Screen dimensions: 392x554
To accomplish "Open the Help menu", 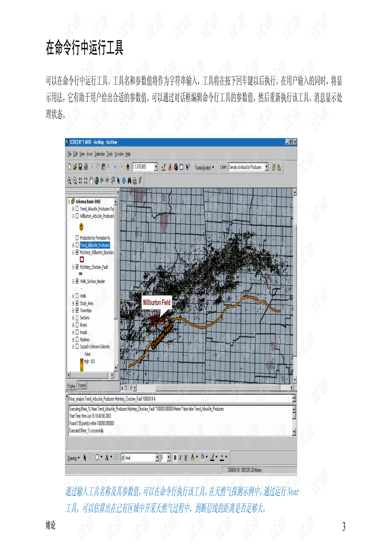I will [x=128, y=154].
